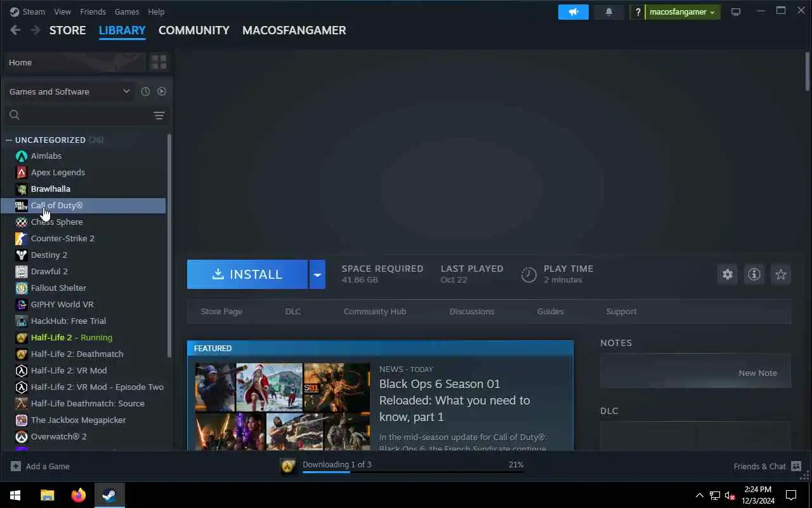Click the download progress bar
This screenshot has height=508, width=812.
[x=413, y=472]
